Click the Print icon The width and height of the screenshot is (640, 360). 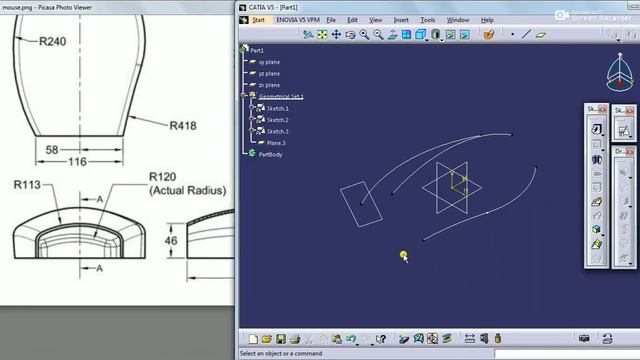point(295,339)
